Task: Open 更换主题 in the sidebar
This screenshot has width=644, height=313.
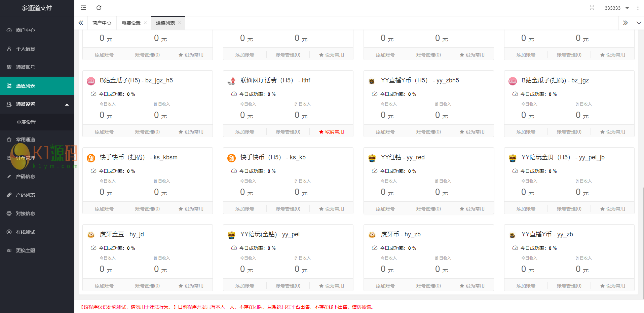Action: click(x=37, y=250)
